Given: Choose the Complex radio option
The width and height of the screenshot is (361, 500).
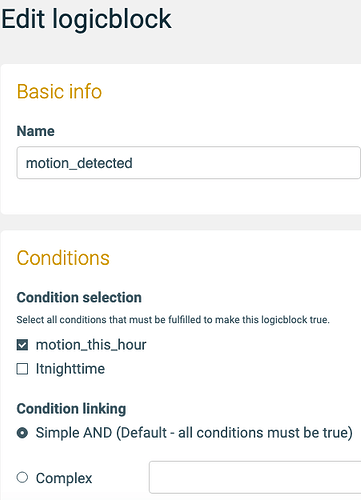Looking at the screenshot, I should point(22,477).
